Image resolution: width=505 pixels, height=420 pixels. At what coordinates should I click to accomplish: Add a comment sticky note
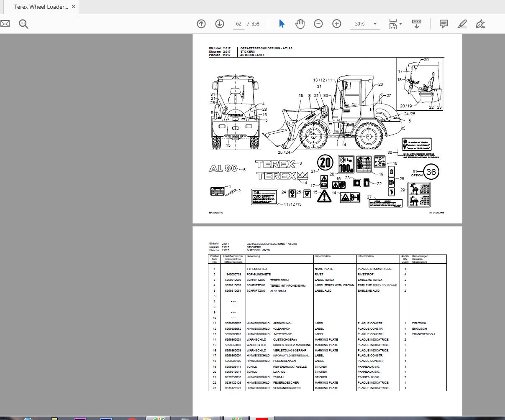pos(444,24)
